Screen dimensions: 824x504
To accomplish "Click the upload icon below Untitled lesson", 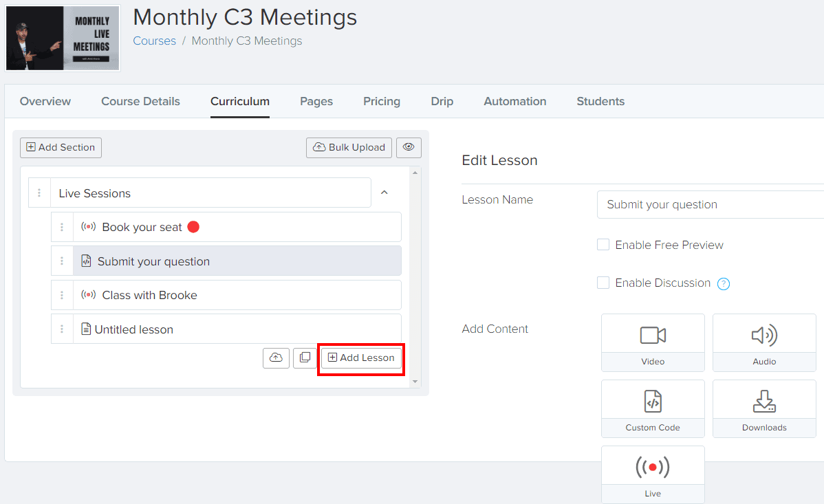I will 276,358.
